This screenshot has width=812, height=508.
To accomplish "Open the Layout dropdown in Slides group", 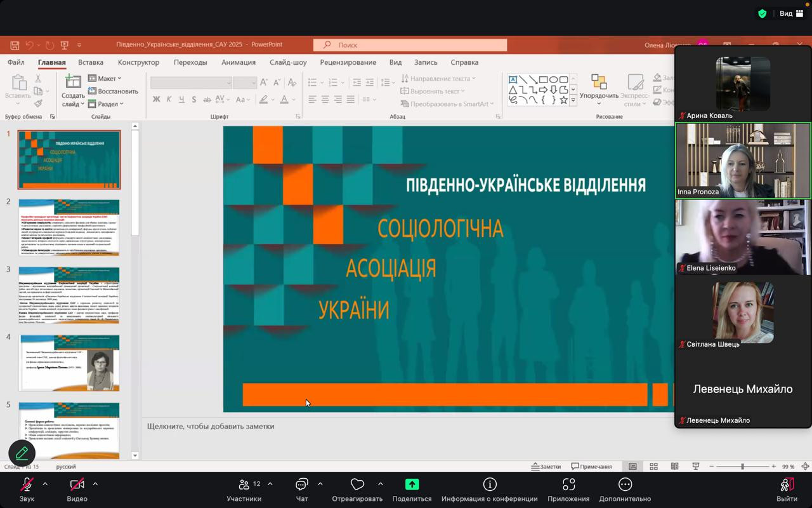I will point(105,79).
